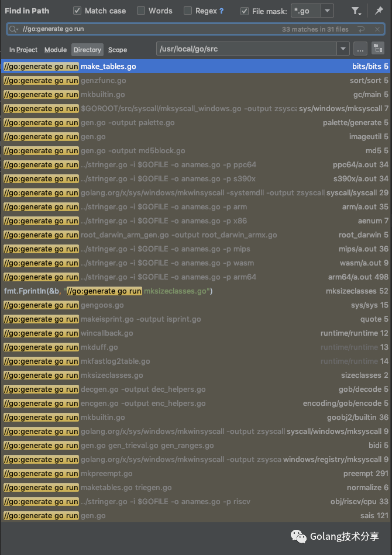Switch to the In Project scope tab

[x=23, y=50]
